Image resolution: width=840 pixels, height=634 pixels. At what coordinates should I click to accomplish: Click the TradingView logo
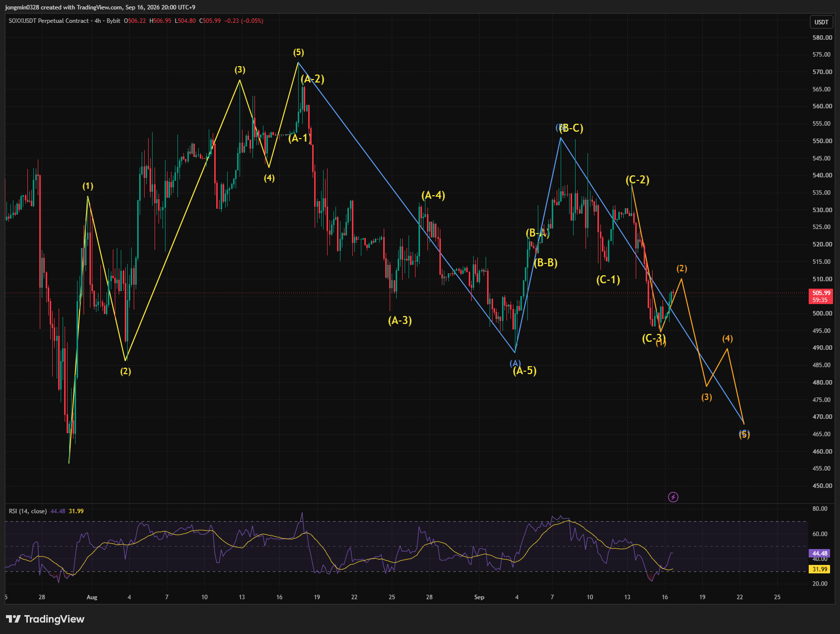coord(45,619)
